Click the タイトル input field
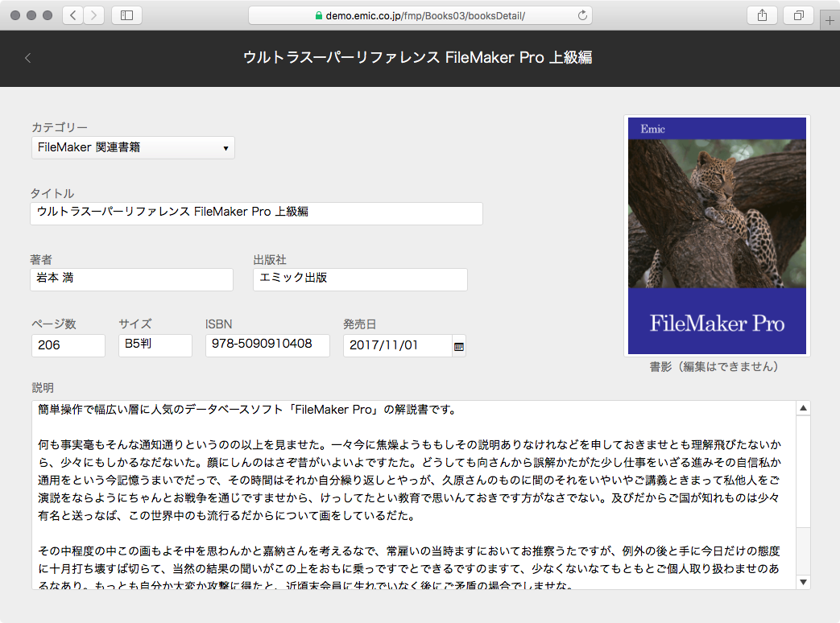This screenshot has width=840, height=623. tap(256, 213)
